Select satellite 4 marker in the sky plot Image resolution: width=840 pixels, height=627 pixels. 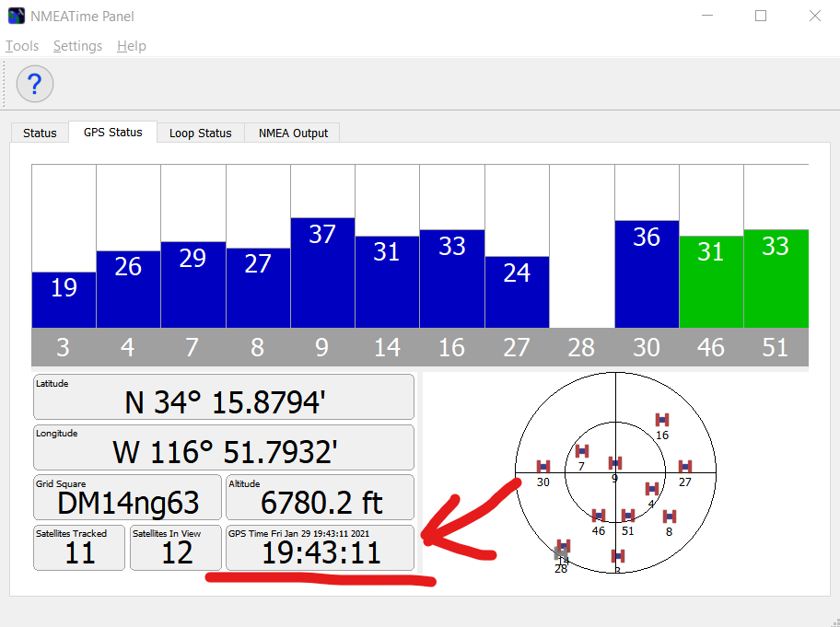(651, 489)
